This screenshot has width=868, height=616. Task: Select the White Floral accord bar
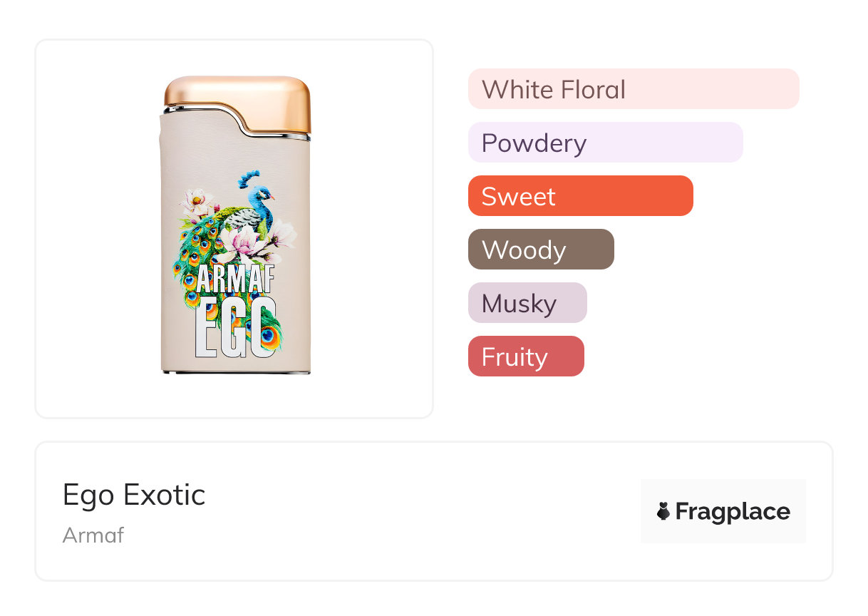click(x=633, y=89)
